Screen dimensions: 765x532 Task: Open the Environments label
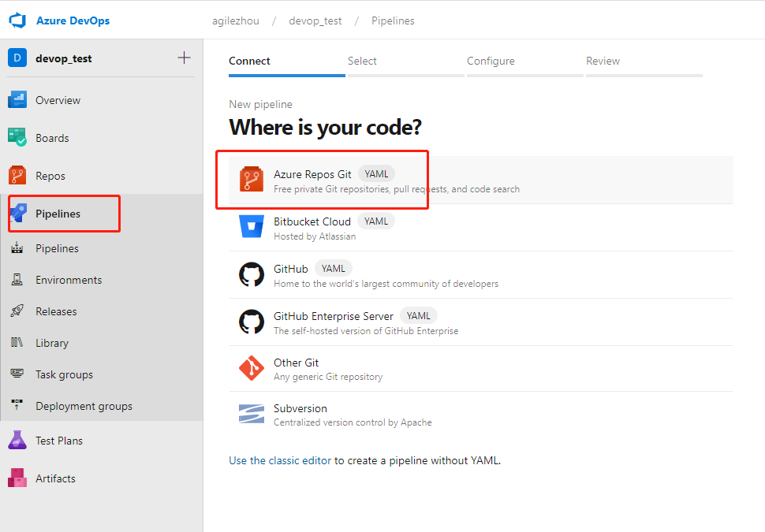coord(69,280)
